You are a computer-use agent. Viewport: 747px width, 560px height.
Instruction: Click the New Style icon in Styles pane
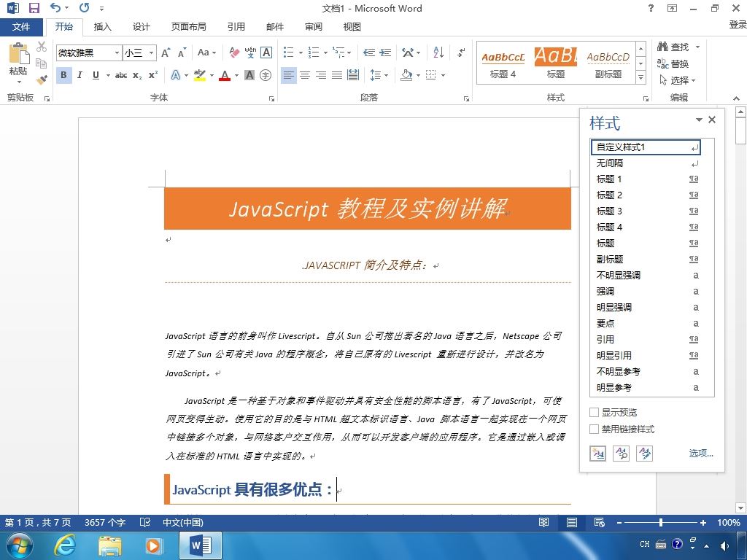(598, 454)
